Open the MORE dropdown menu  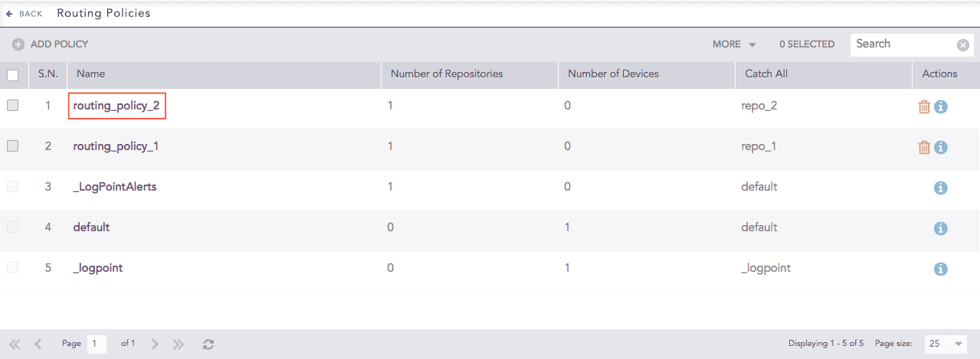tap(733, 44)
